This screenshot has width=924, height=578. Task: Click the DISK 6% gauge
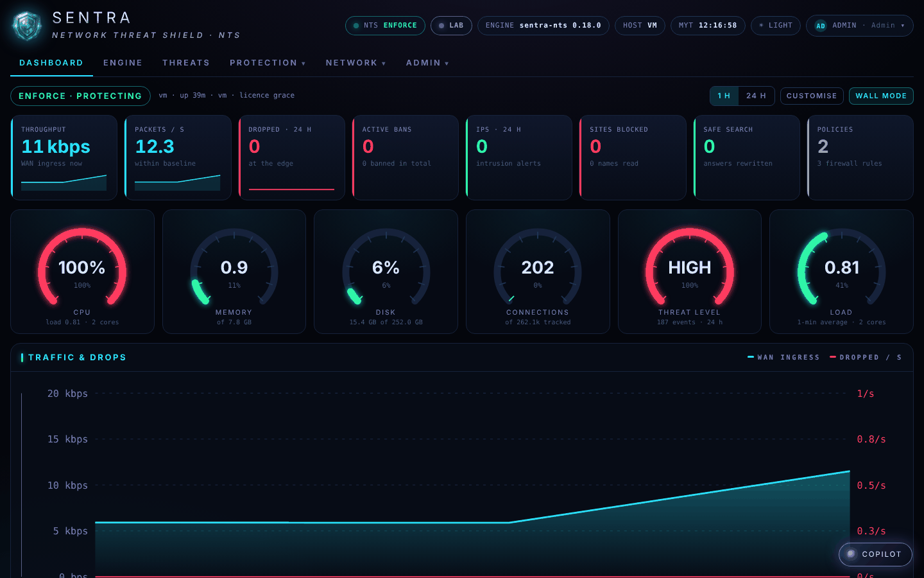386,272
